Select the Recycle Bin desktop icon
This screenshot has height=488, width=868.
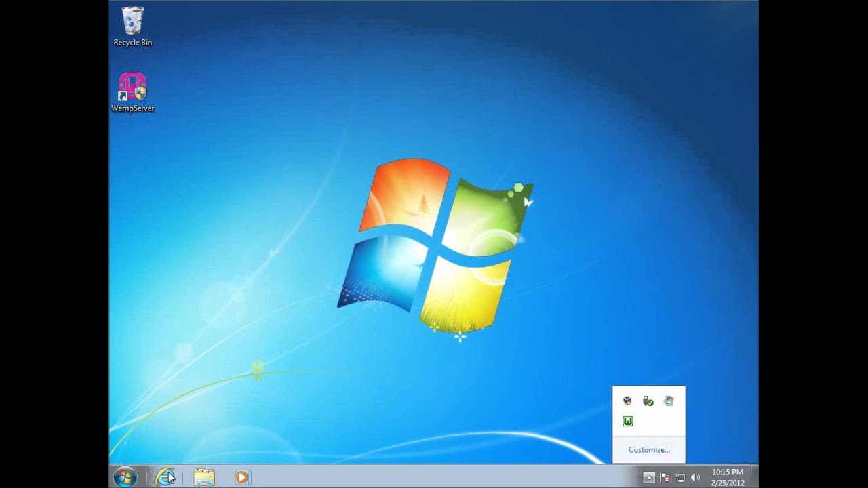pyautogui.click(x=132, y=27)
